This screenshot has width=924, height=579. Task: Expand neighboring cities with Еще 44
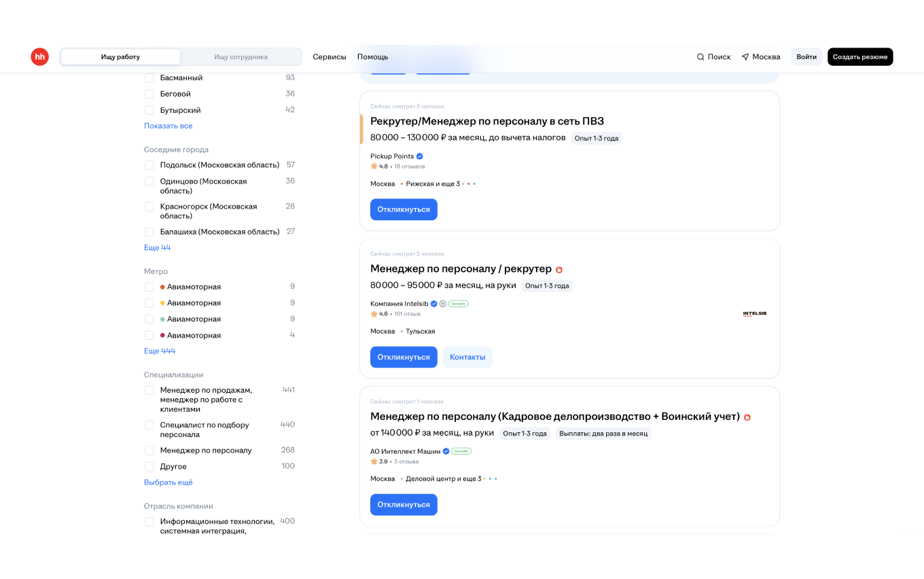click(x=157, y=248)
